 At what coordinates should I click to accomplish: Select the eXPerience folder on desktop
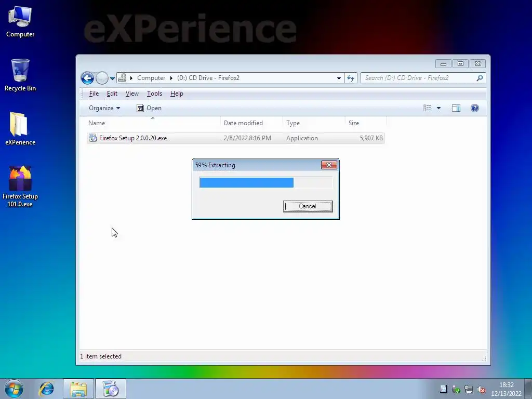pos(20,129)
